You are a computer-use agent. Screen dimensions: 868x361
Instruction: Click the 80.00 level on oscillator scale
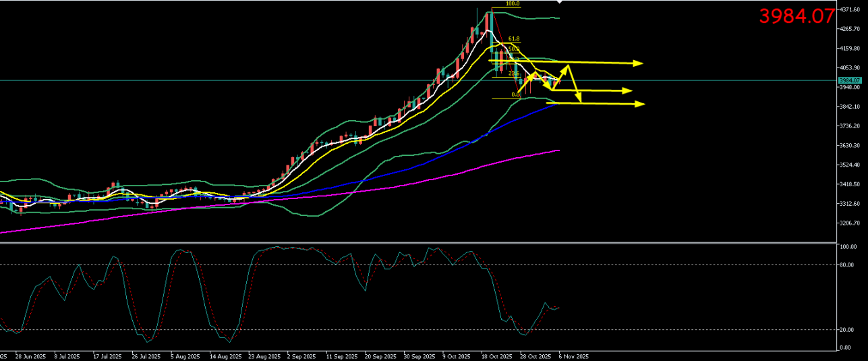pos(846,265)
